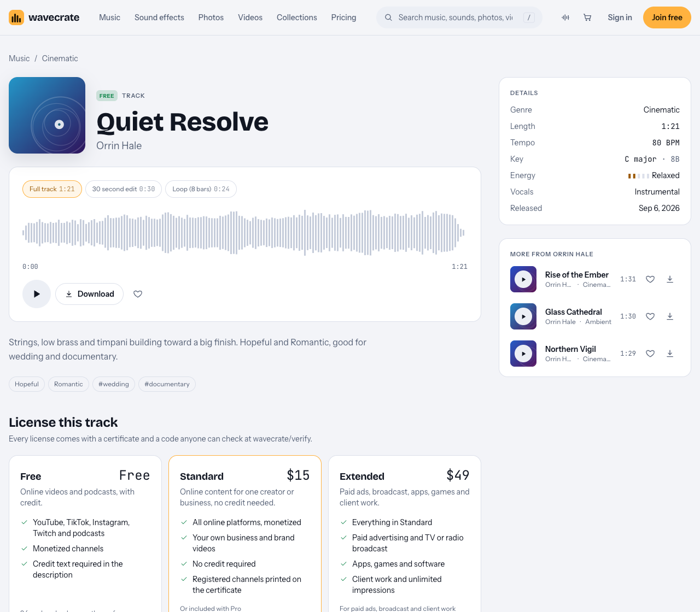This screenshot has height=612, width=700.
Task: Open the Photos section
Action: [x=211, y=17]
